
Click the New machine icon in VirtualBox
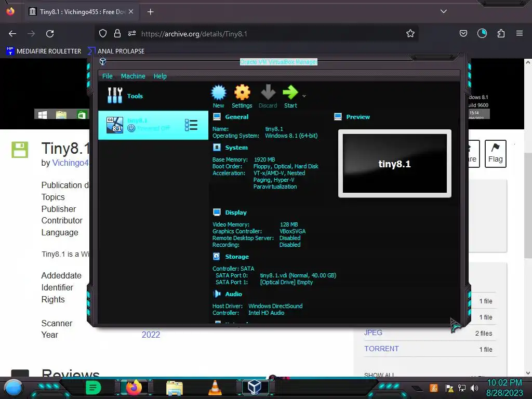219,96
